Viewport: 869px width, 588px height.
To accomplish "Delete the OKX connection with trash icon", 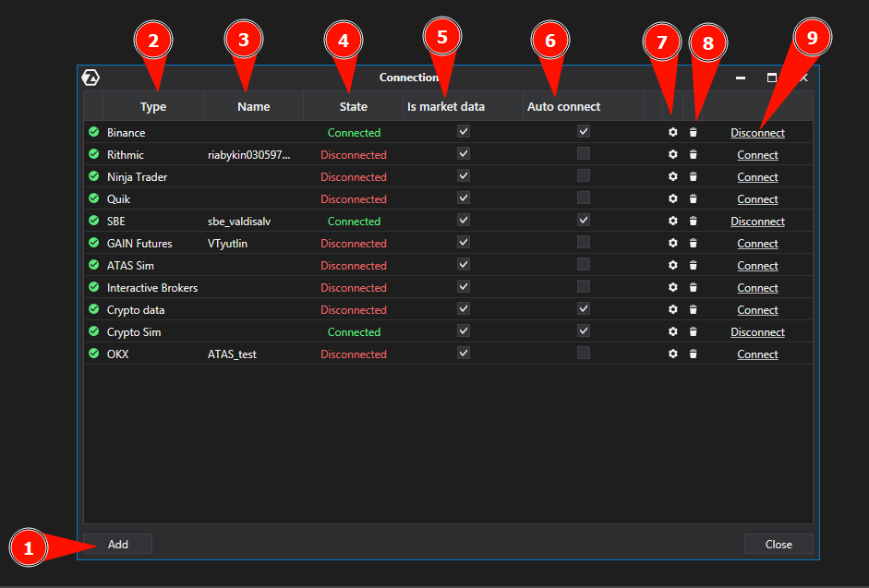I will pos(694,354).
